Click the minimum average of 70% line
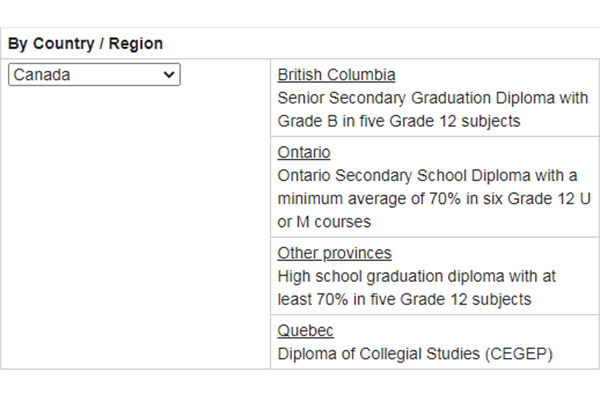This screenshot has height=400, width=600. [x=434, y=199]
